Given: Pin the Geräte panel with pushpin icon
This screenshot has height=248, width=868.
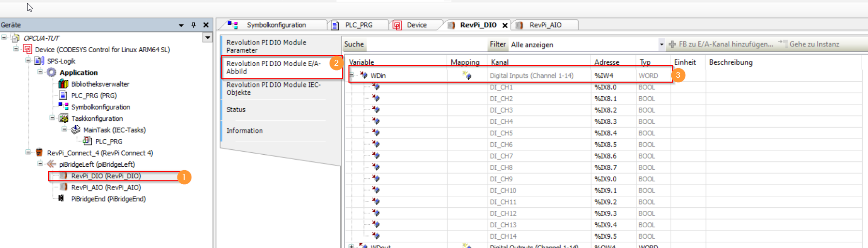Looking at the screenshot, I should (x=193, y=25).
